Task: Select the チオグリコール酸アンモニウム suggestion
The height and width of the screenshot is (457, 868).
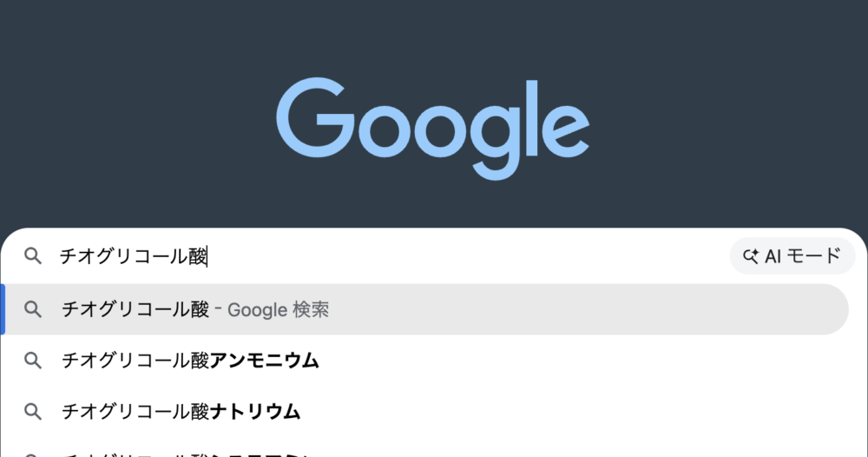Action: point(190,360)
